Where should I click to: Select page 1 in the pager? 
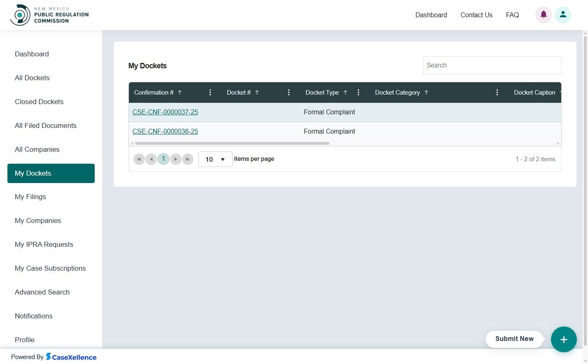163,159
